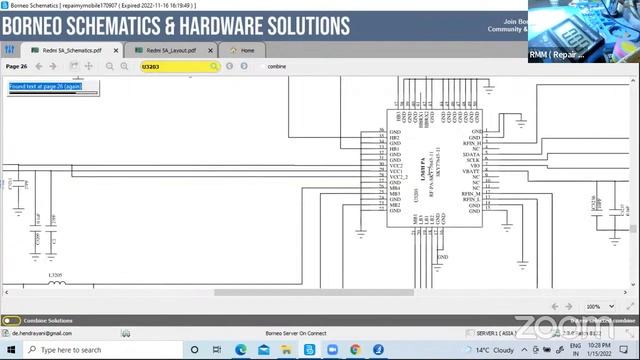Viewport: 640px width, 360px height.
Task: Open Borneo Schematics taskbar icon
Action: coord(309,350)
